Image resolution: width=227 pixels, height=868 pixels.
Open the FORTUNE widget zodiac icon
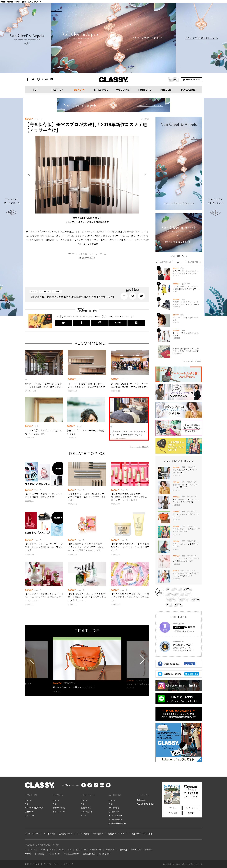click(x=165, y=627)
